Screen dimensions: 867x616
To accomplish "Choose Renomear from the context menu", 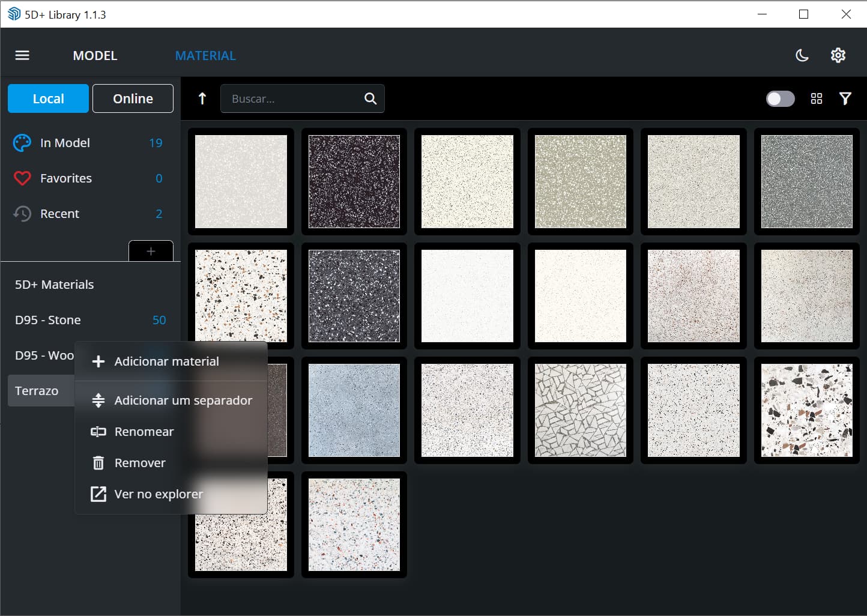I will coord(144,431).
